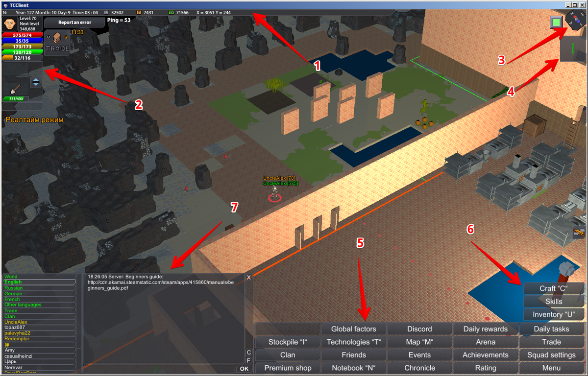Open the Arena button
This screenshot has width=588, height=376.
[x=486, y=342]
